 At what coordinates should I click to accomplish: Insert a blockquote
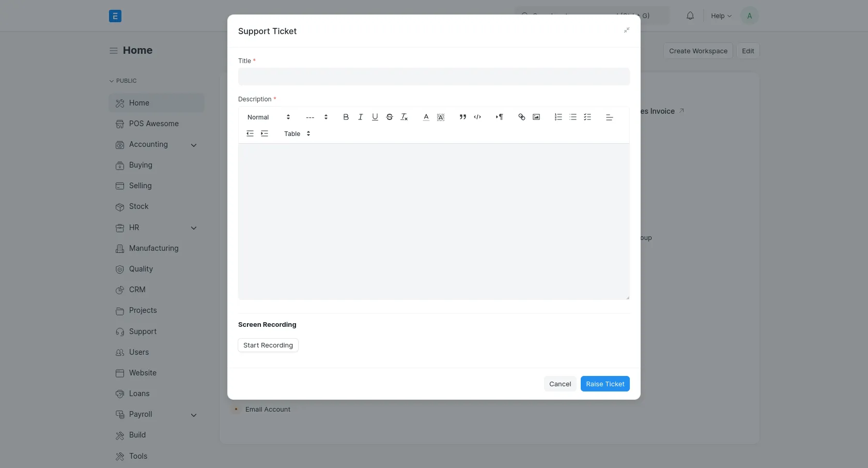click(x=462, y=117)
